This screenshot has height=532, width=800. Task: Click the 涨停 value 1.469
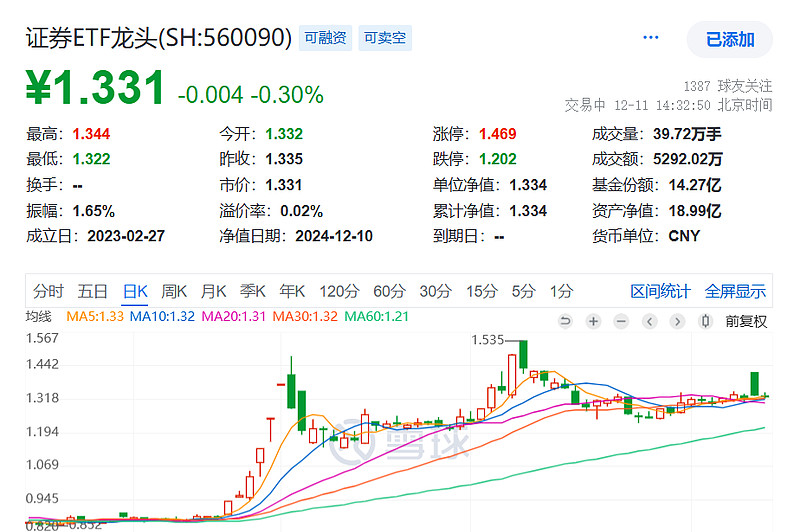pos(497,134)
